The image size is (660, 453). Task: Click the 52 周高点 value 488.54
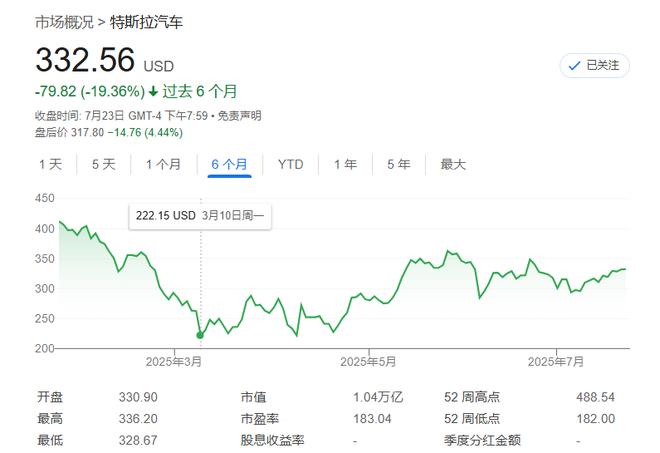595,397
